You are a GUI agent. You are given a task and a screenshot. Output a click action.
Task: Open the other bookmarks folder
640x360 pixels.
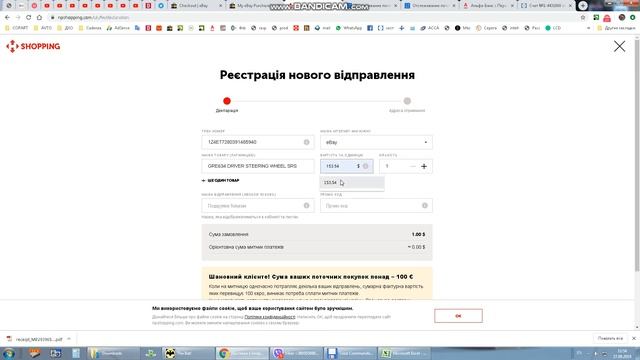pyautogui.click(x=616, y=28)
